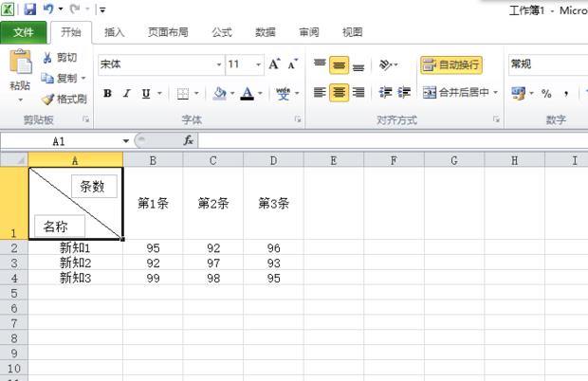Click the Copy (复制) button
Viewport: 588px width, 381px height.
point(64,78)
